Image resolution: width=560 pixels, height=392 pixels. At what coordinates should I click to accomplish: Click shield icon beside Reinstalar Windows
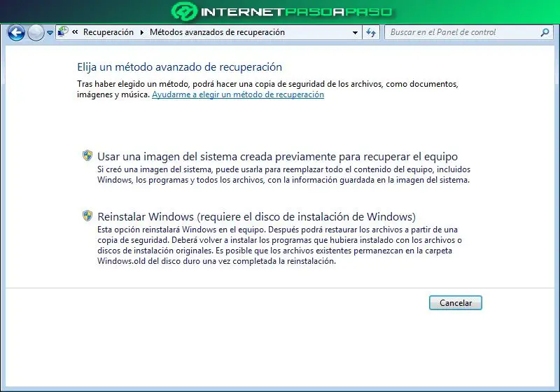coord(87,216)
